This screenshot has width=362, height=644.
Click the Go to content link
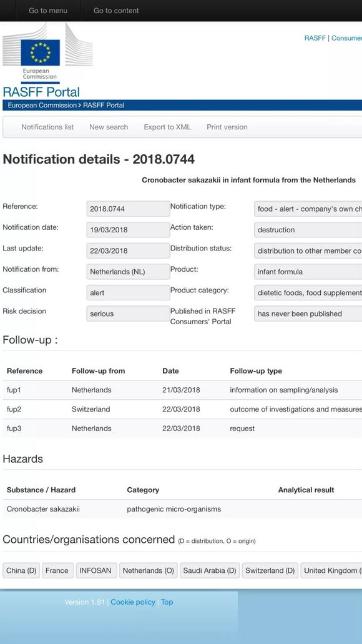[116, 11]
